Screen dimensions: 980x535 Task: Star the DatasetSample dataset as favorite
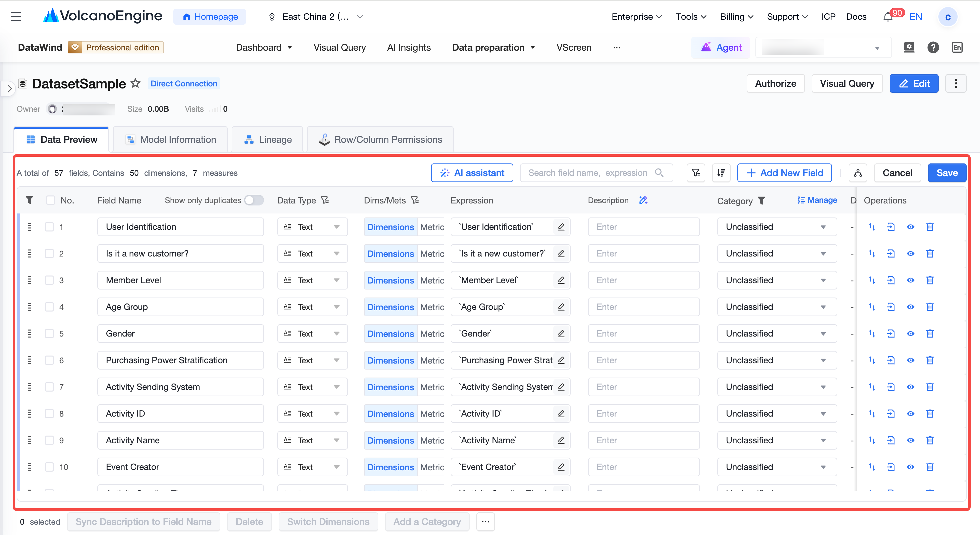coord(135,83)
